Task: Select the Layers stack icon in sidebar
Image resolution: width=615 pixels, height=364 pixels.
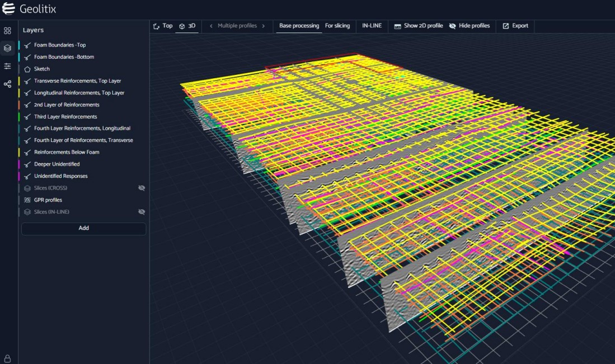Action: 7,48
